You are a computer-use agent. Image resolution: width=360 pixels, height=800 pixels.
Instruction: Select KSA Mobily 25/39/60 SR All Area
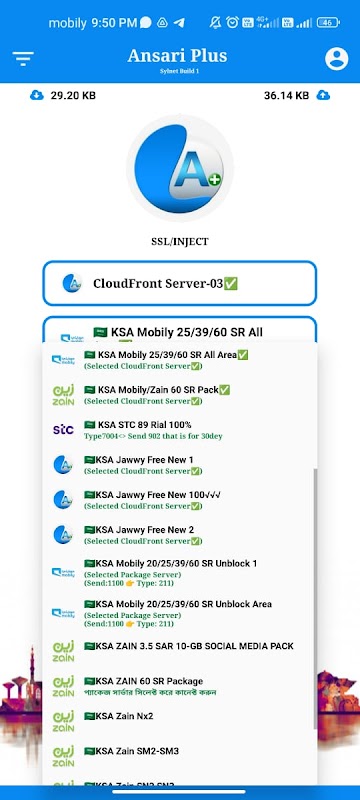[179, 360]
